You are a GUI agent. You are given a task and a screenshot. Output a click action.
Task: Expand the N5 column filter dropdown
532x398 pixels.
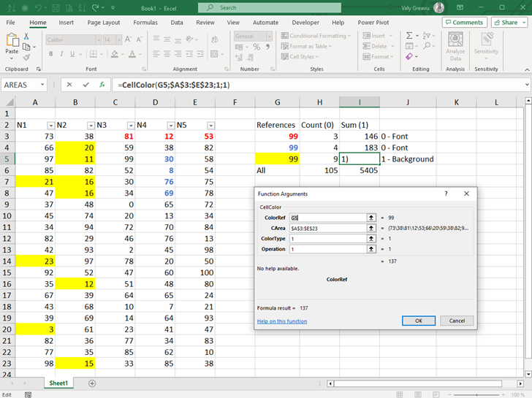pos(210,126)
